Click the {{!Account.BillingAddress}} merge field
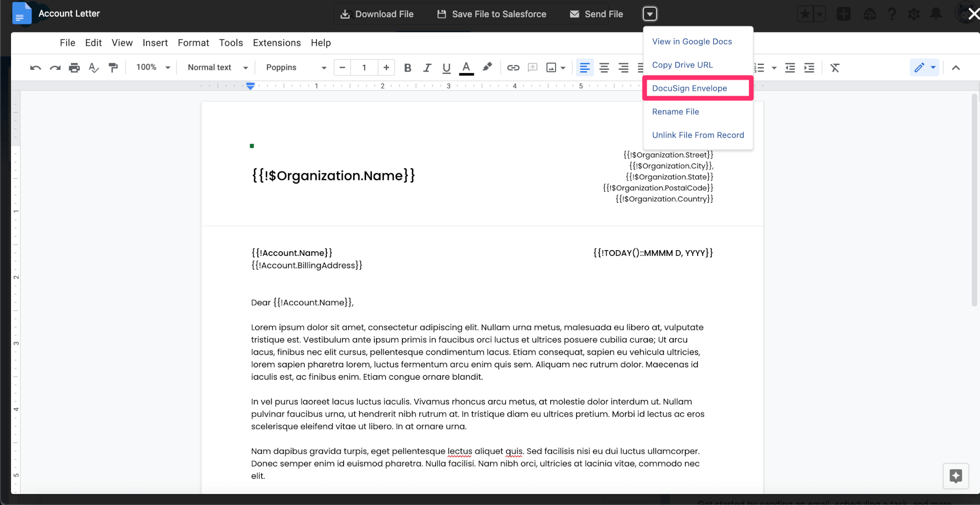 307,265
